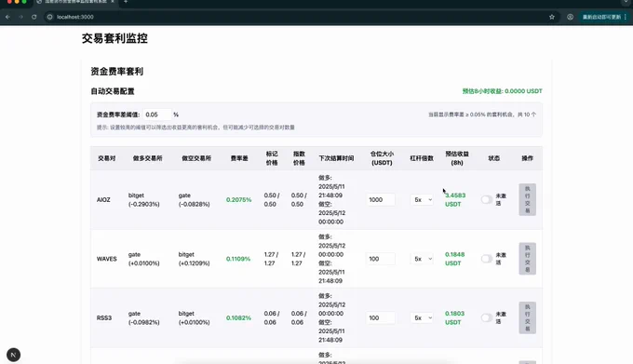The image size is (633, 364).
Task: Click the browser back arrow
Action: 7,17
